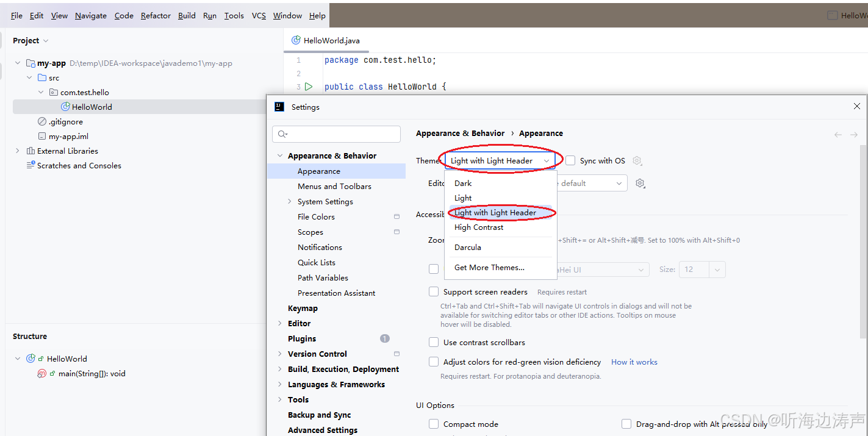Open the gear icon next to Sync with OS
868x436 pixels.
(637, 160)
